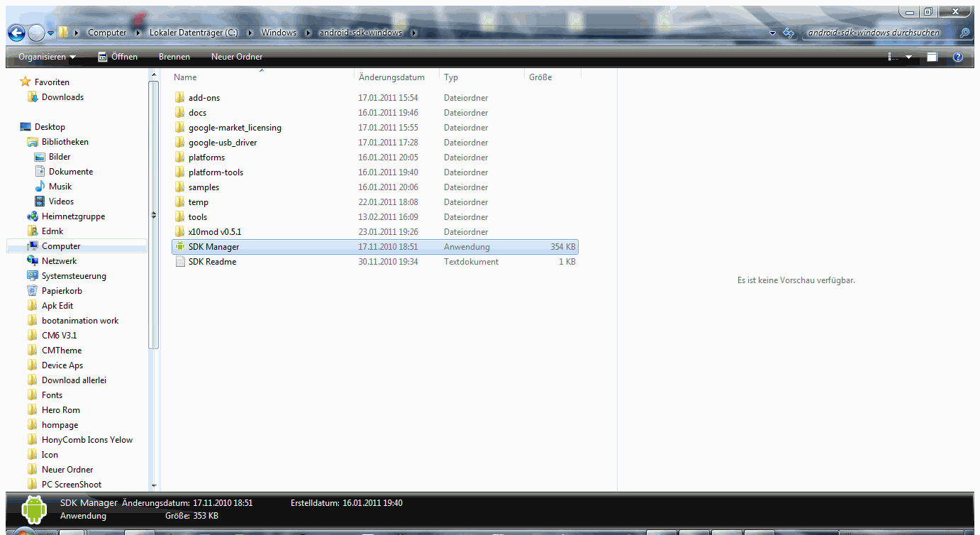The width and height of the screenshot is (980, 535).
Task: Click the Computer breadcrumb in address bar
Action: (107, 33)
